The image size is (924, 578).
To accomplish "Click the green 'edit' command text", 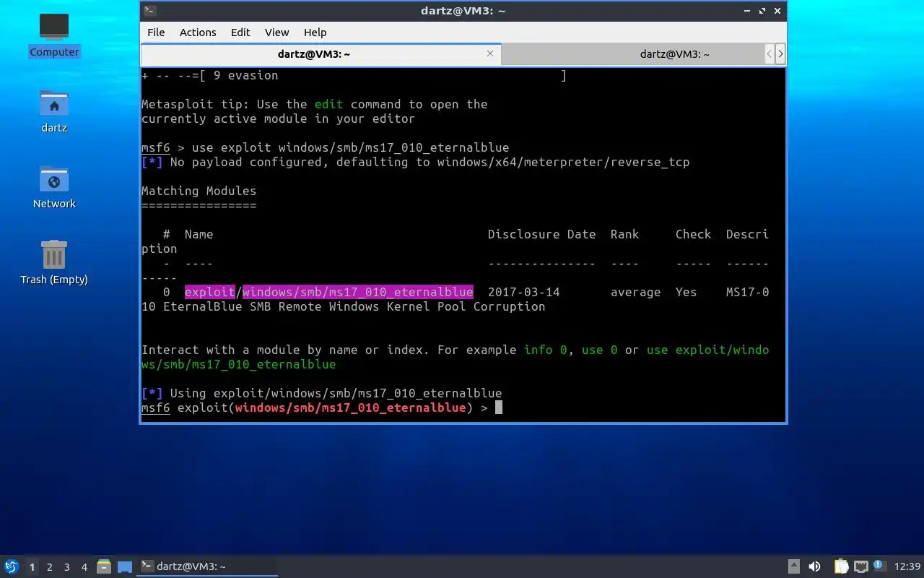I will 328,104.
